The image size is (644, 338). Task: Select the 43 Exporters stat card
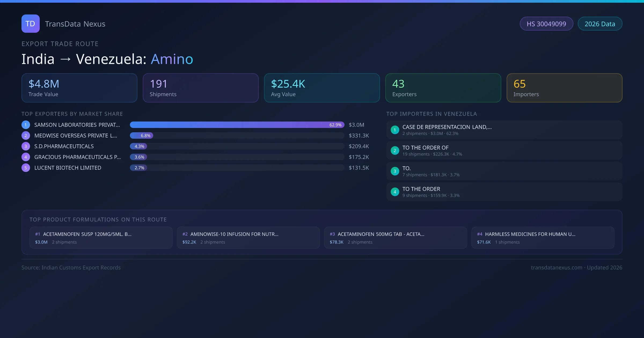443,88
